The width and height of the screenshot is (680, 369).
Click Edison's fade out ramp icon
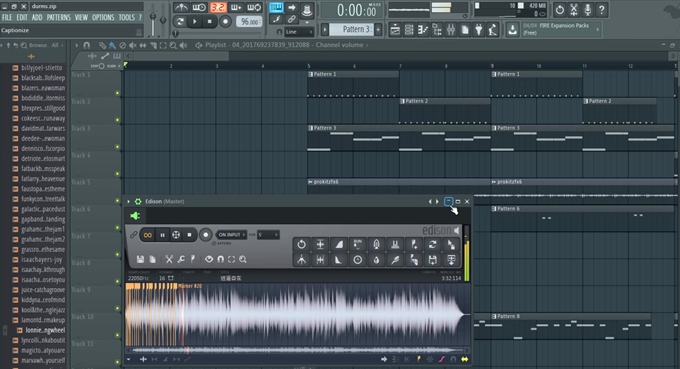[x=339, y=260]
